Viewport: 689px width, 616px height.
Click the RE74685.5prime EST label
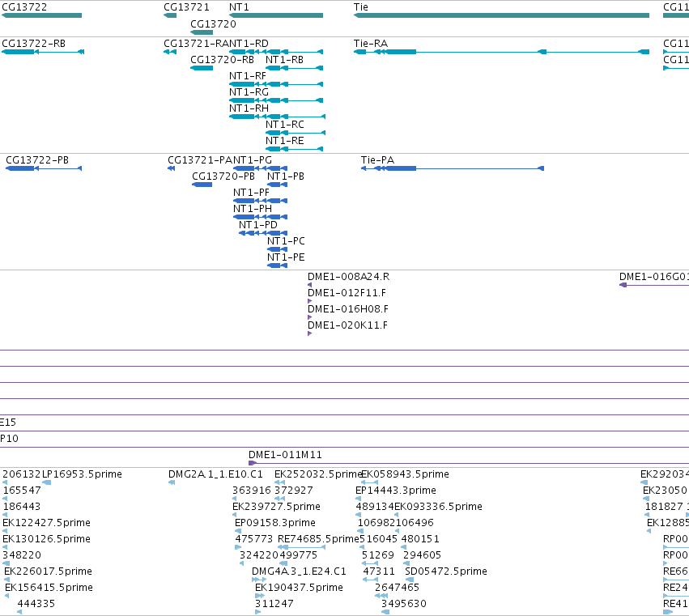pyautogui.click(x=318, y=539)
